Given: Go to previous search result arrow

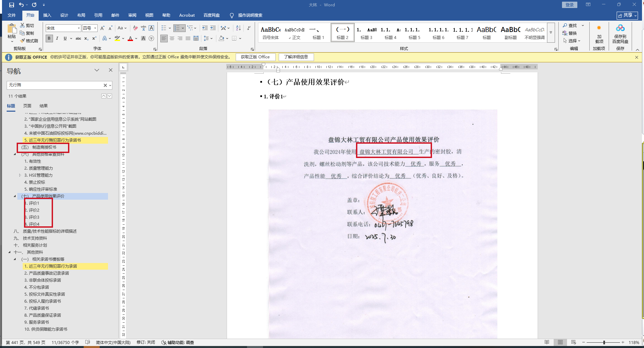Looking at the screenshot, I should 104,96.
